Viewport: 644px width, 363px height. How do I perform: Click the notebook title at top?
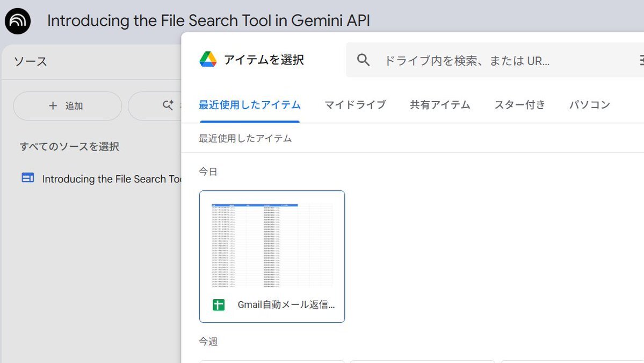(x=208, y=21)
